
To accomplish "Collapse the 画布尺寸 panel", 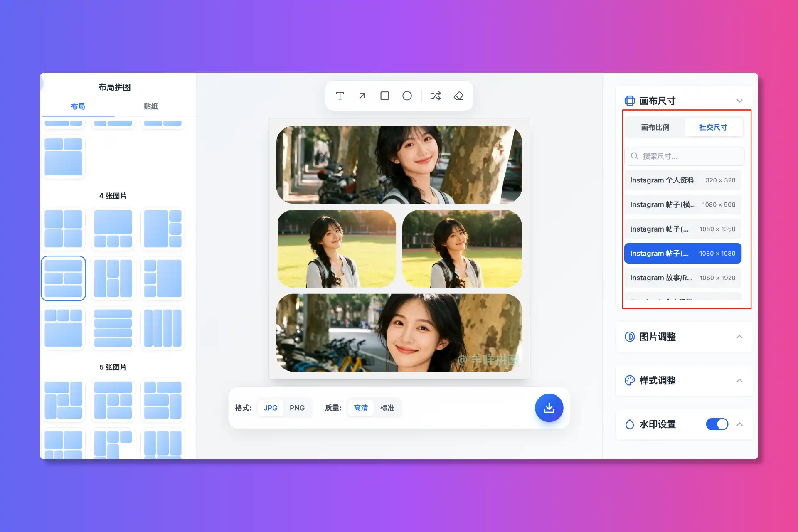I will pos(739,101).
